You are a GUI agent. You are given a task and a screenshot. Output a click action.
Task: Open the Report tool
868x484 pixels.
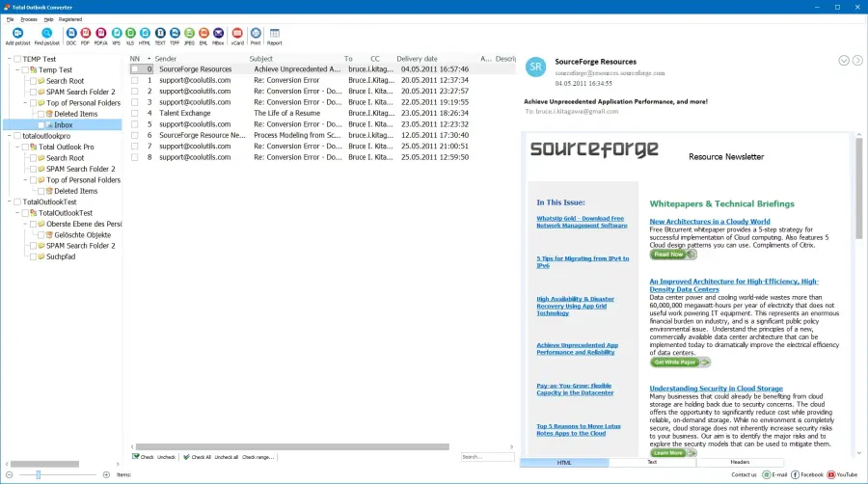coord(275,34)
